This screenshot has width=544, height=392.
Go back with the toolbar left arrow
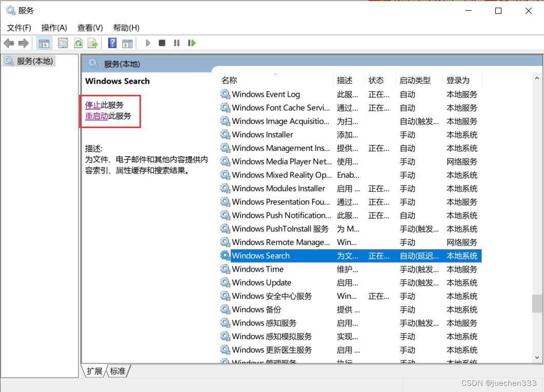pos(9,44)
